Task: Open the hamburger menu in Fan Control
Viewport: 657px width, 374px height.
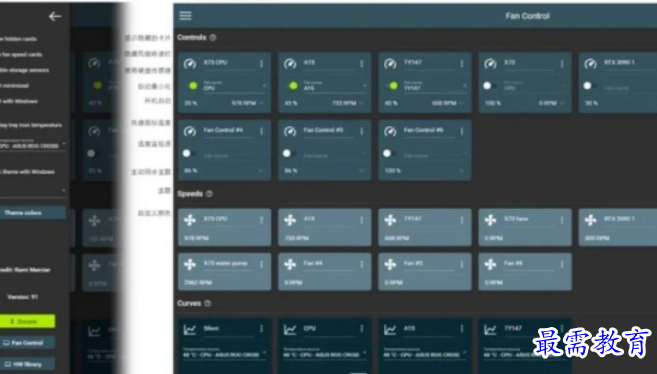Action: point(185,16)
